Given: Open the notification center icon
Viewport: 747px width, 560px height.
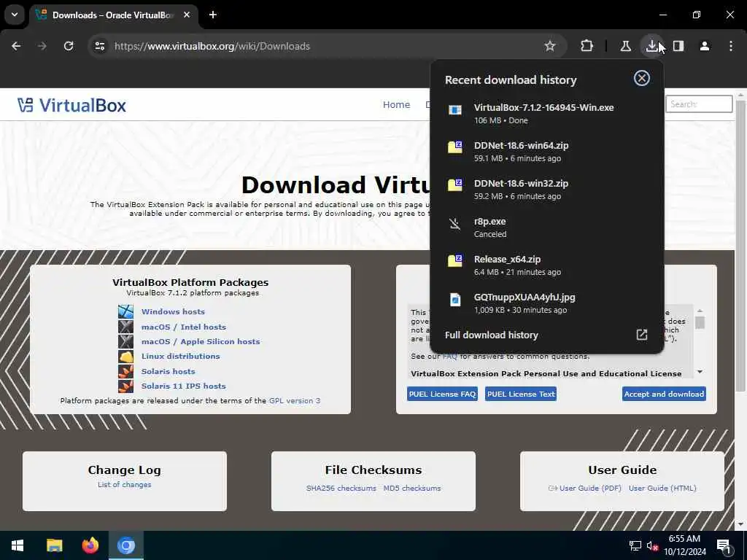Looking at the screenshot, I should [724, 546].
